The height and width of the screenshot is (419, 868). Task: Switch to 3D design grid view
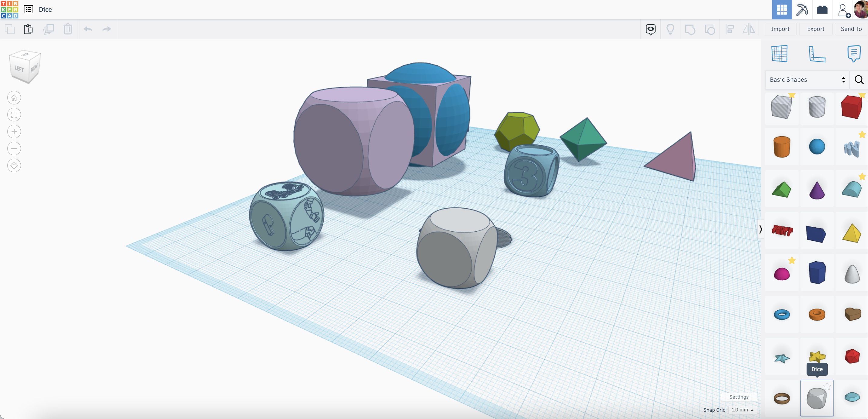coord(782,9)
